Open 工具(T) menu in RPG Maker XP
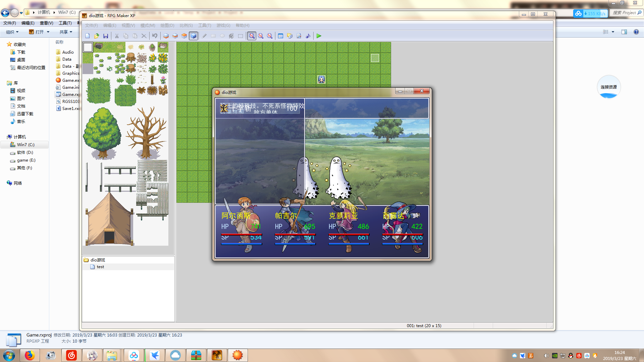Viewport: 644px width, 362px height. 205,25
